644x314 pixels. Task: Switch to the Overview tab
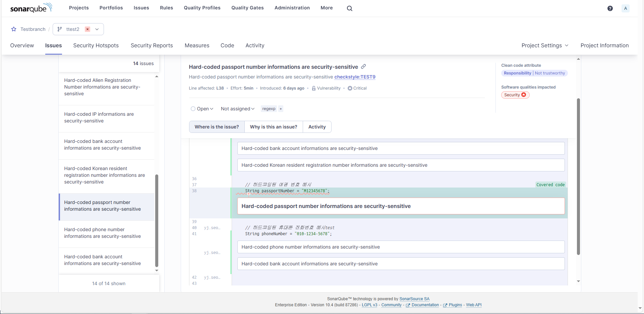click(x=22, y=45)
